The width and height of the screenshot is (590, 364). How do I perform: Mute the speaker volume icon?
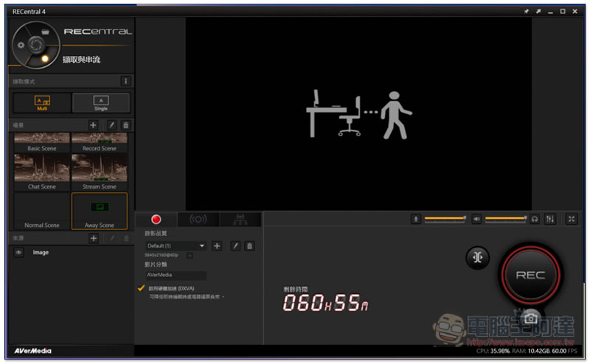tap(476, 219)
